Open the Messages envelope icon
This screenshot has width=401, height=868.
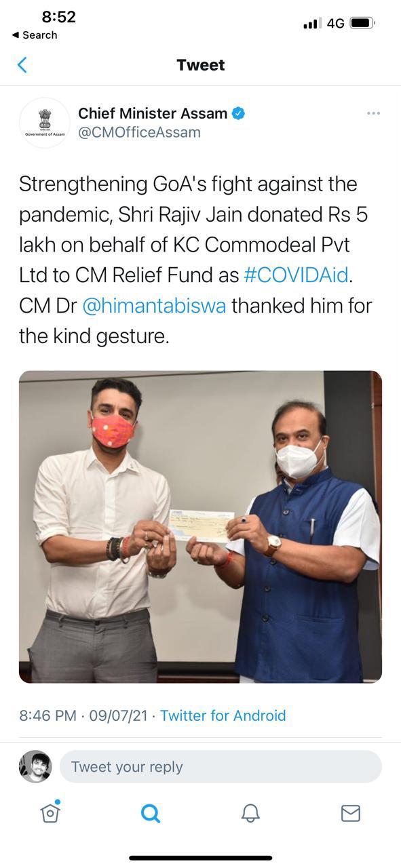350,813
